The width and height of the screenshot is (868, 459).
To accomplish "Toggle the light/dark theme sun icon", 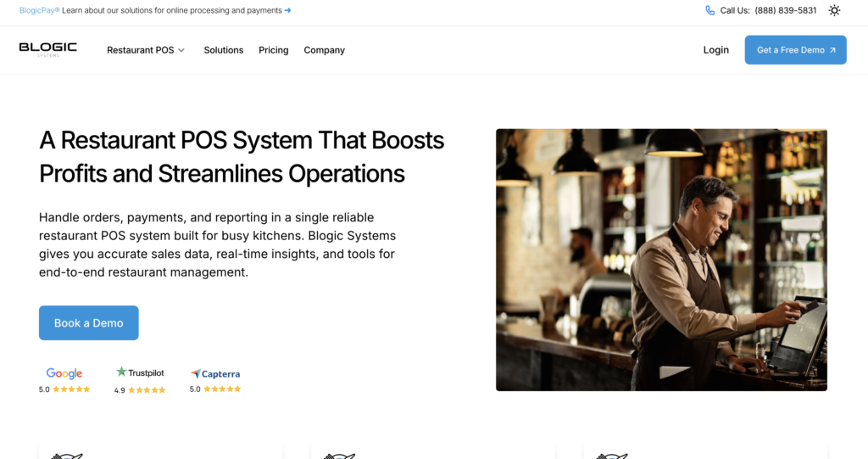I will click(834, 10).
